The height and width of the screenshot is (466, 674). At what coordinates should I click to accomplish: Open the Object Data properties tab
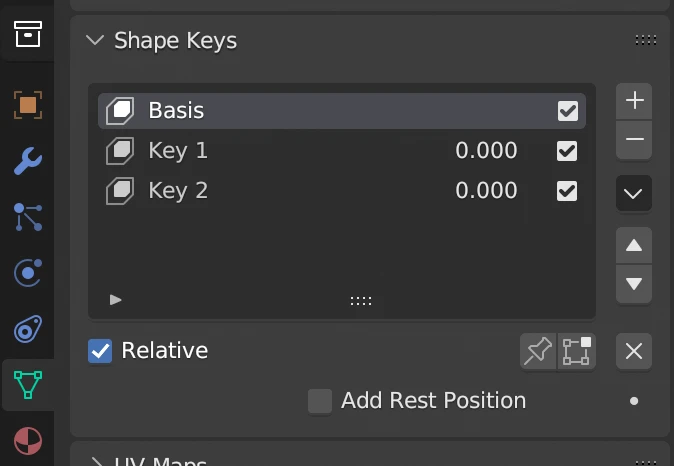pos(27,383)
